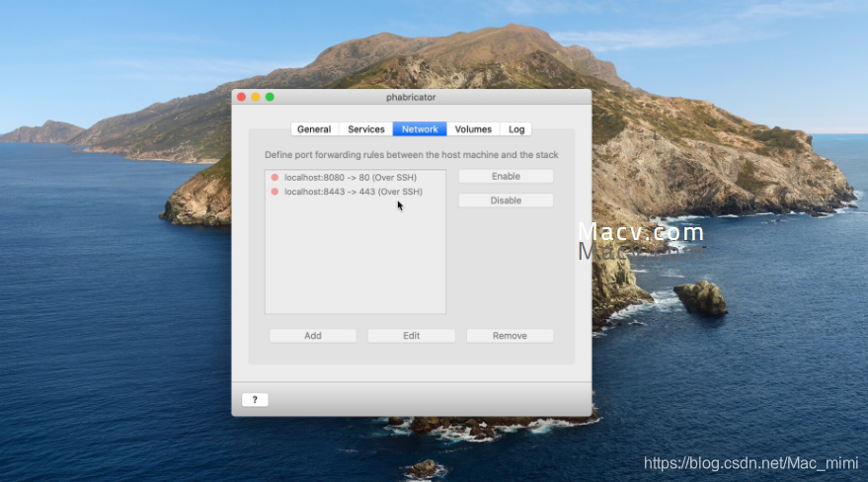This screenshot has height=482, width=868.
Task: Click the Enable button
Action: [506, 176]
